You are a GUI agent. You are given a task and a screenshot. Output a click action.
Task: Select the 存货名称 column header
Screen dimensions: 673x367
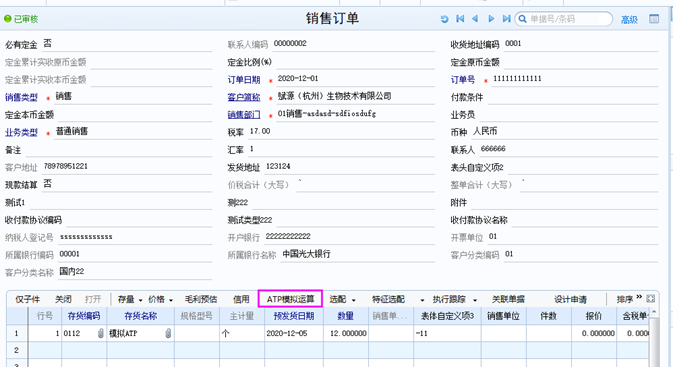pos(141,316)
